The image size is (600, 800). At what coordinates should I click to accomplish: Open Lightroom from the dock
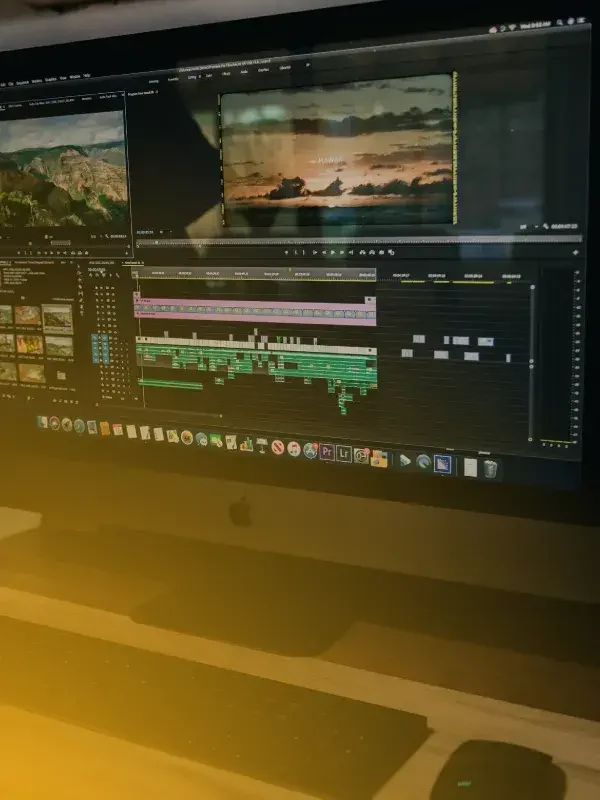[x=344, y=453]
